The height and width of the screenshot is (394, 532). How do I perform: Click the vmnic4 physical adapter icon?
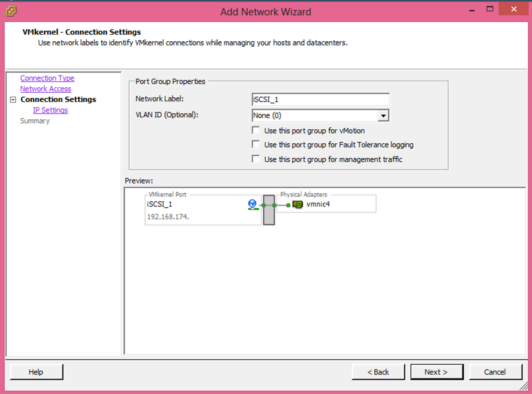pos(298,205)
